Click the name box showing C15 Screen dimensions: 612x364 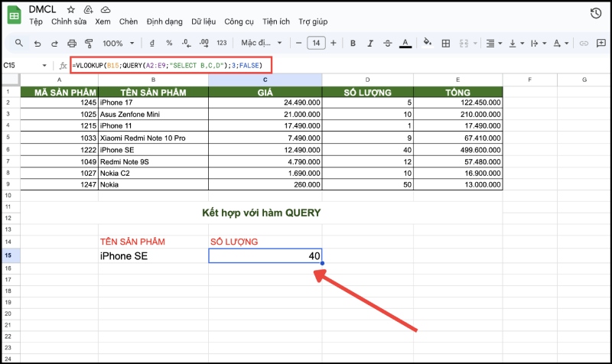21,65
